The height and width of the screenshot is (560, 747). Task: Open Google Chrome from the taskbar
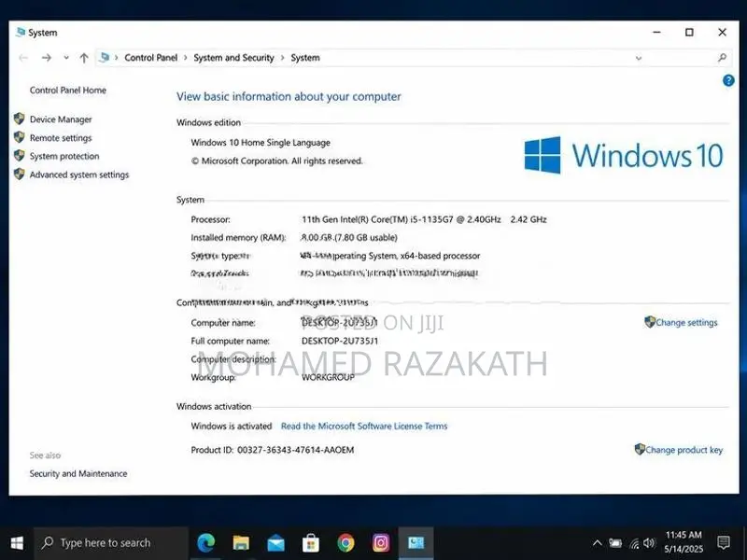(x=345, y=543)
